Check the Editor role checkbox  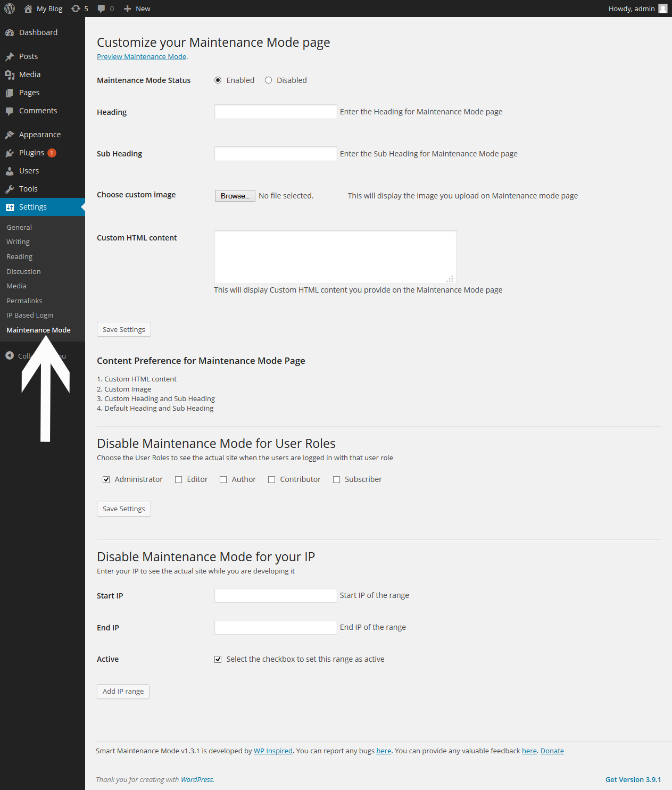pyautogui.click(x=178, y=479)
